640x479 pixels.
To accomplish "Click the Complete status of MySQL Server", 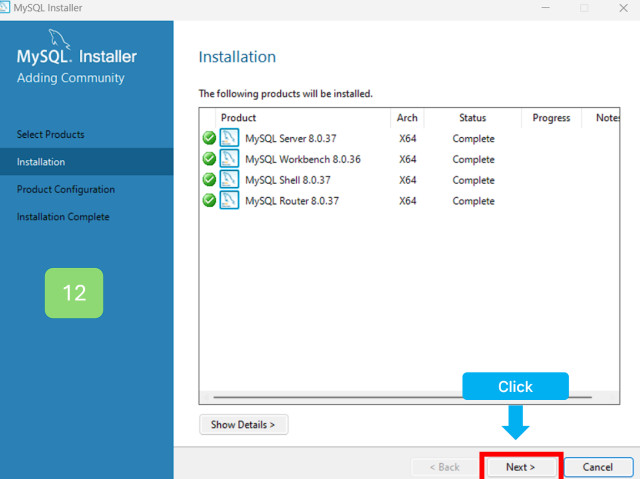I will point(473,139).
